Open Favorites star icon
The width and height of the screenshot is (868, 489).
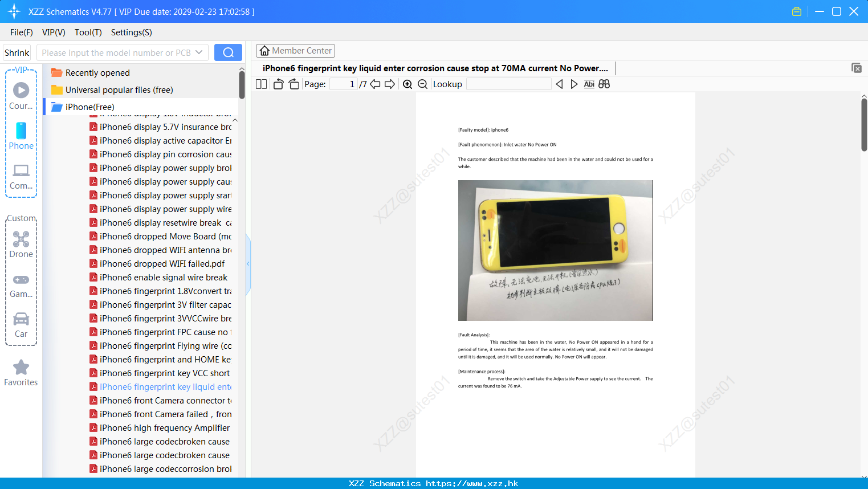(21, 373)
